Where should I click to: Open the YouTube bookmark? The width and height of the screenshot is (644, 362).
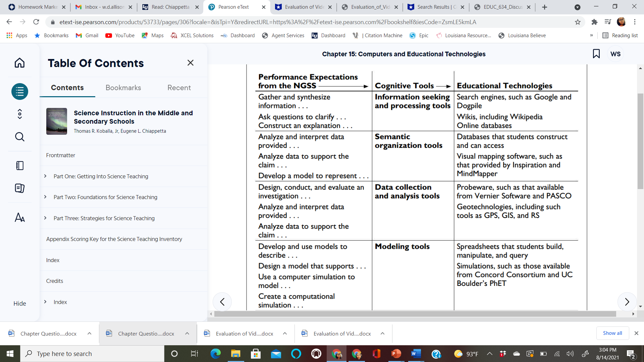pyautogui.click(x=120, y=36)
